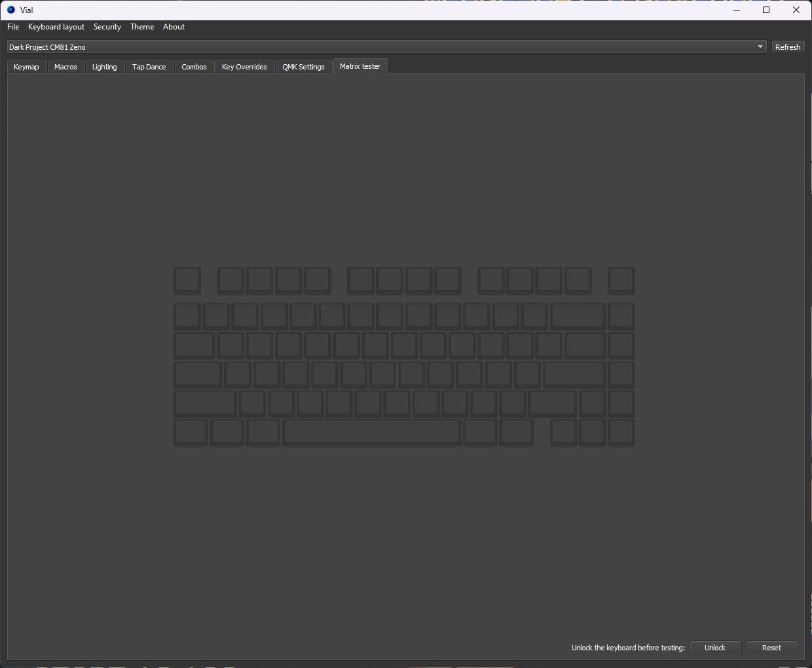
Task: Open the File menu
Action: (13, 27)
